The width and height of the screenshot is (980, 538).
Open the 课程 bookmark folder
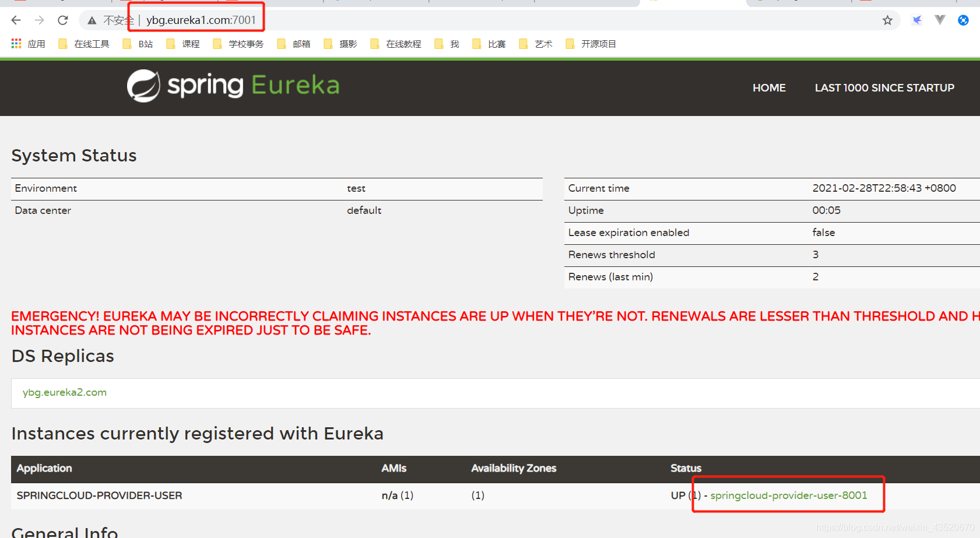click(x=183, y=44)
